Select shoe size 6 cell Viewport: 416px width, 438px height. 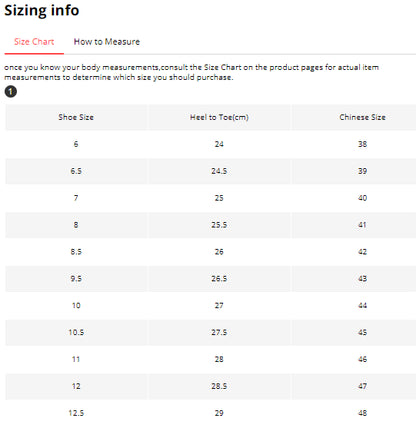76,144
